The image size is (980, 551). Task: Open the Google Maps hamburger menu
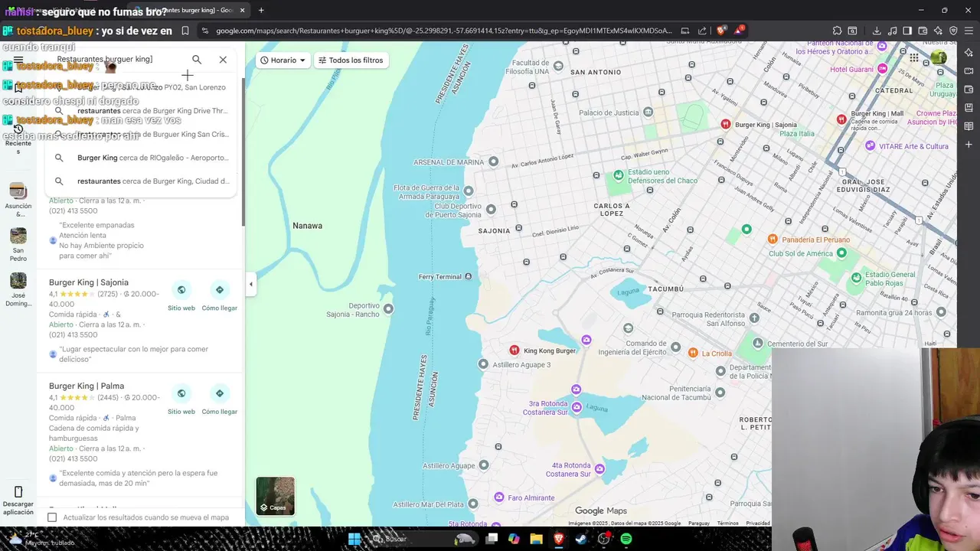(x=18, y=60)
